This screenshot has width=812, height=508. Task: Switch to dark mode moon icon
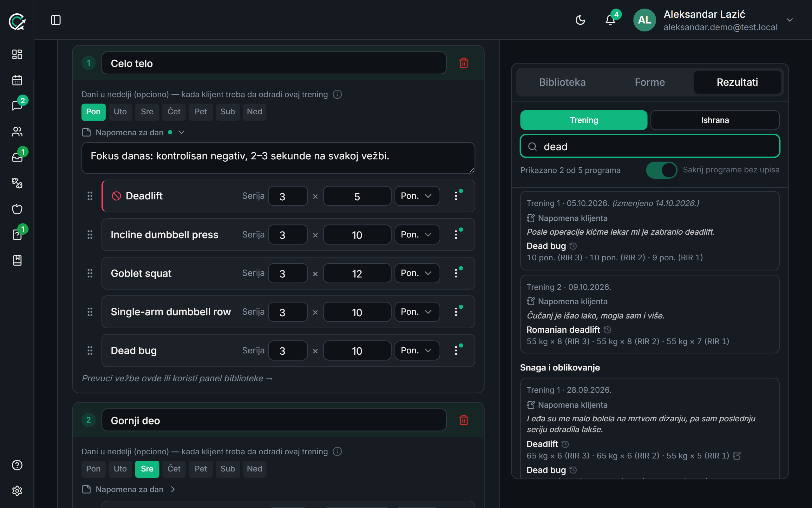[x=580, y=20]
